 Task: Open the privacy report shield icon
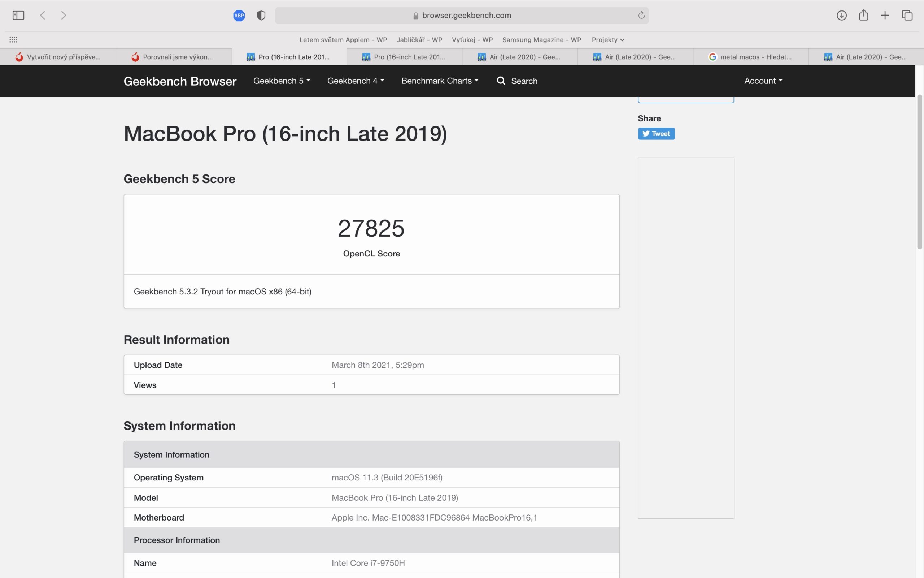click(261, 15)
